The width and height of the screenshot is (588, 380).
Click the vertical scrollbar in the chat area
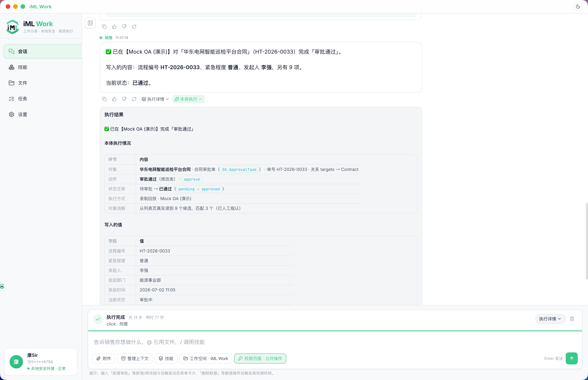(x=587, y=241)
